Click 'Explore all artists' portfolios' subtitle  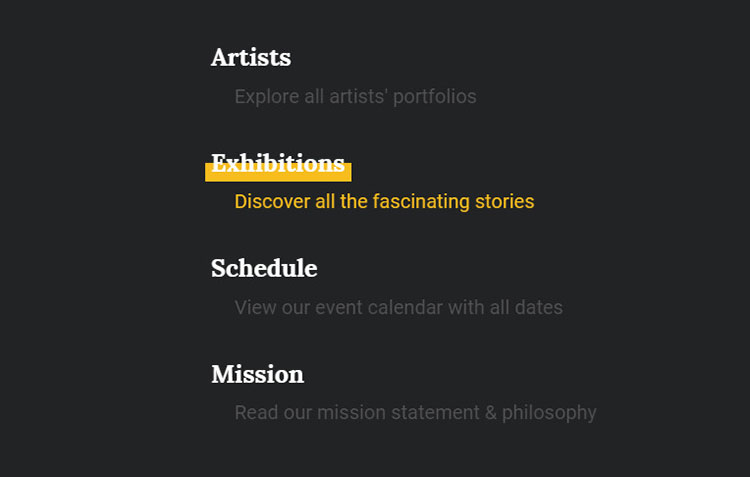tap(355, 97)
